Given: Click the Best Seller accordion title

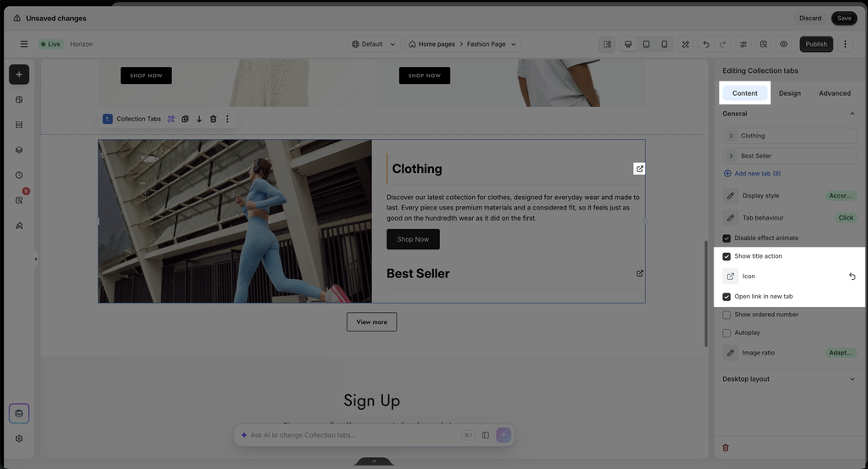Looking at the screenshot, I should click(418, 274).
